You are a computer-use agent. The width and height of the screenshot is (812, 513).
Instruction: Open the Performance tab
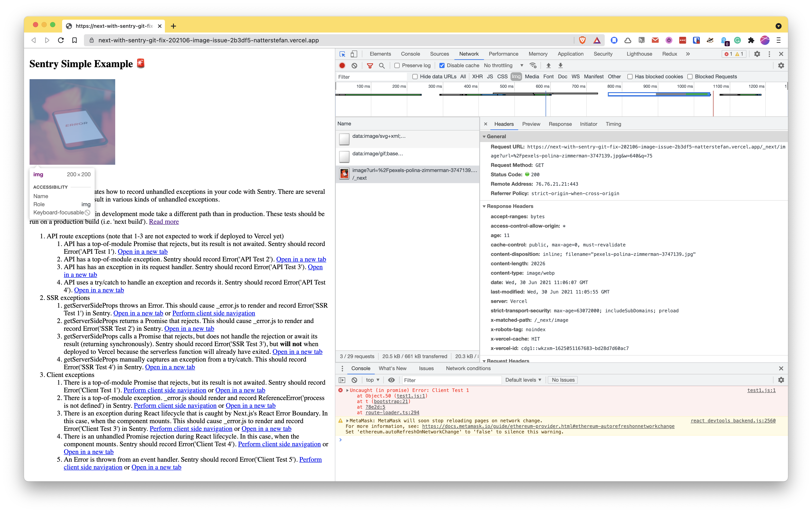pos(503,54)
